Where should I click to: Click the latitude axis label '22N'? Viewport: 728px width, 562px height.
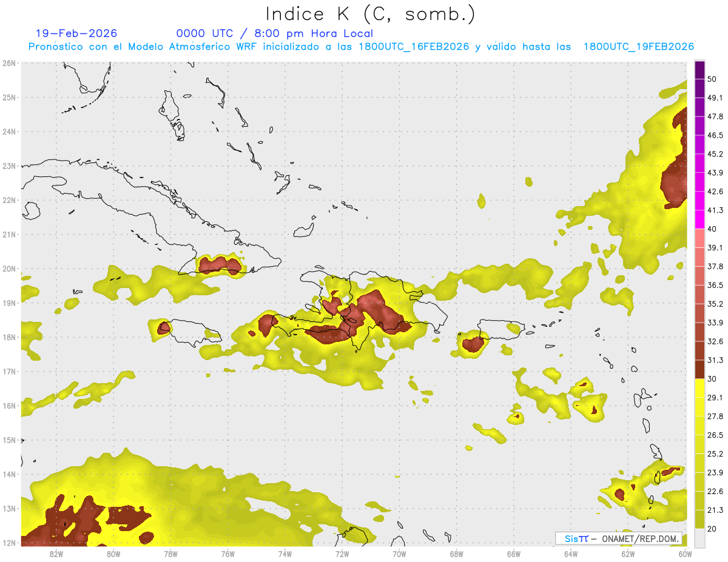[9, 200]
